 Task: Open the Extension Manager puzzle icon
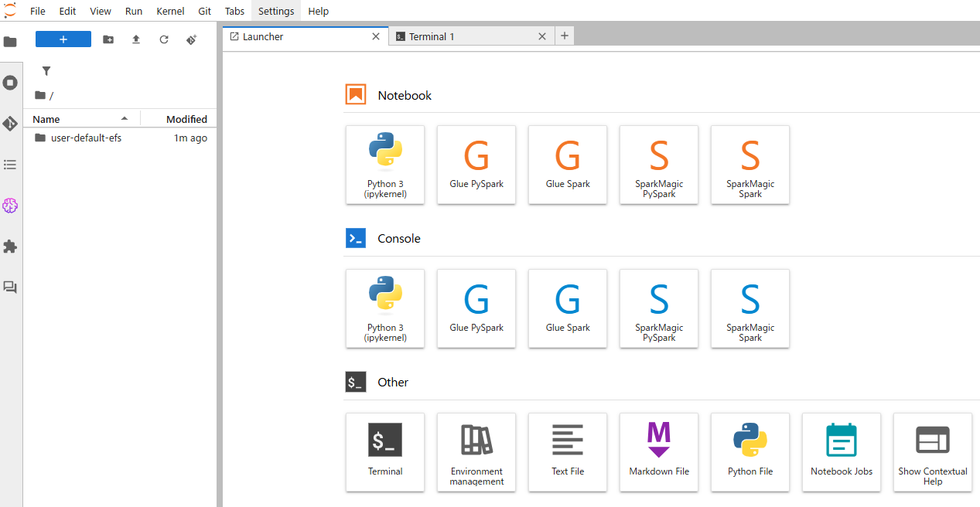(x=10, y=247)
